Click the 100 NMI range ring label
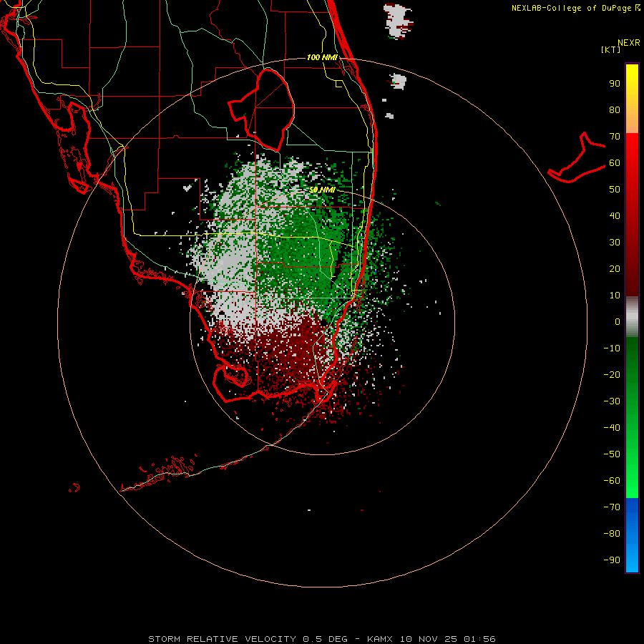 click(x=322, y=57)
